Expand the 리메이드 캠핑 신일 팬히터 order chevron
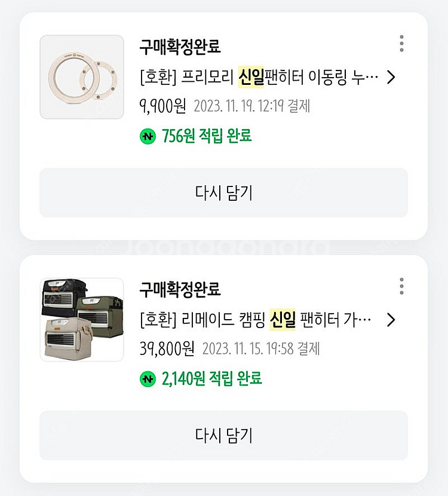 pos(391,320)
